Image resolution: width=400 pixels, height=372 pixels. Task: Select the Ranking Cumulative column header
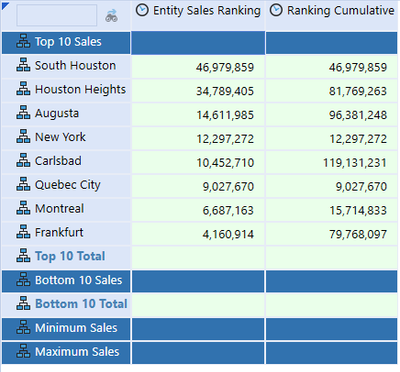point(332,15)
